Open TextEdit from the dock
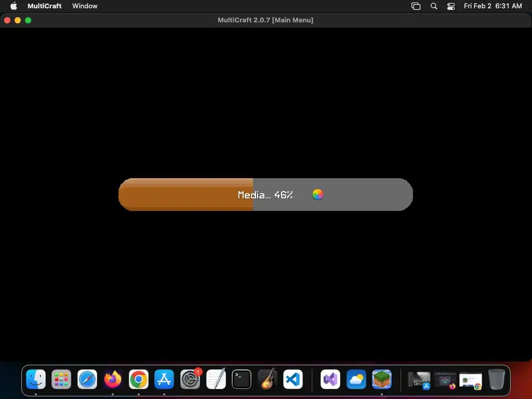The height and width of the screenshot is (399, 532). [x=216, y=379]
